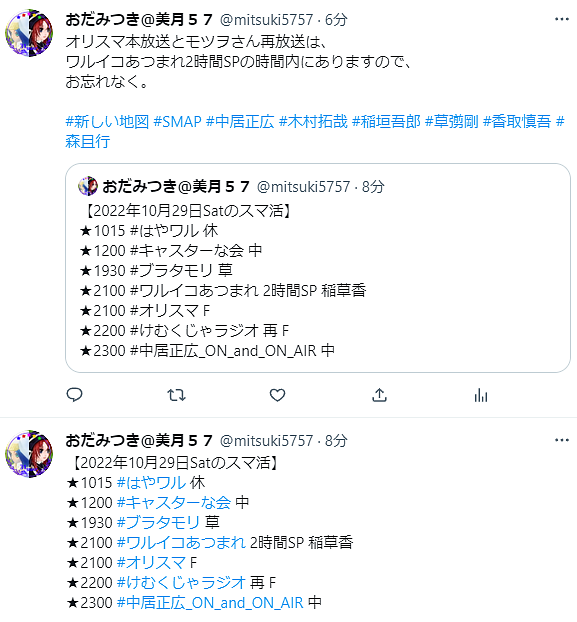The width and height of the screenshot is (577, 622).
Task: Open the share upload icon
Action: [379, 395]
